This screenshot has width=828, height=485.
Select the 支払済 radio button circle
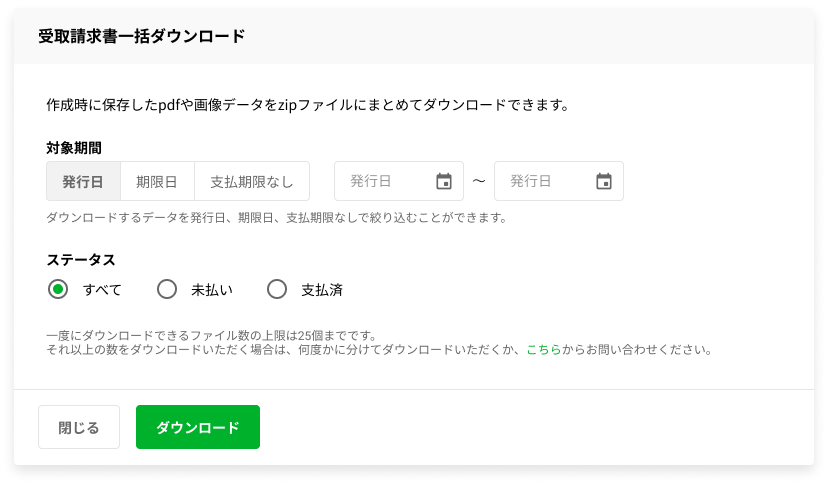coord(277,290)
